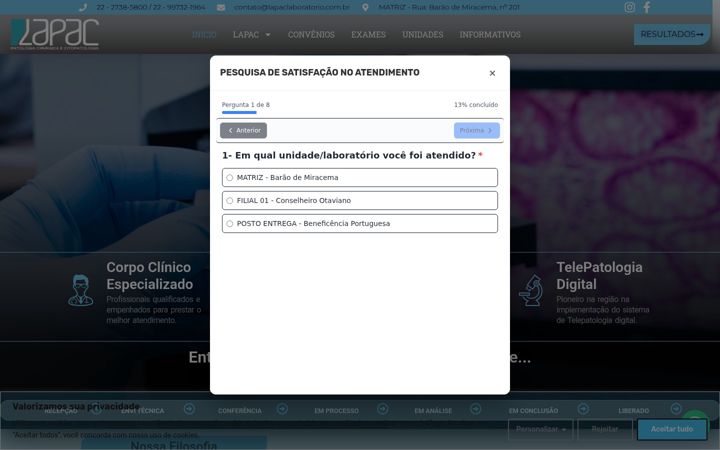Image resolution: width=720 pixels, height=450 pixels.
Task: Click the survey title PESQUISA DE SATISFAÇÃO
Action: 320,72
